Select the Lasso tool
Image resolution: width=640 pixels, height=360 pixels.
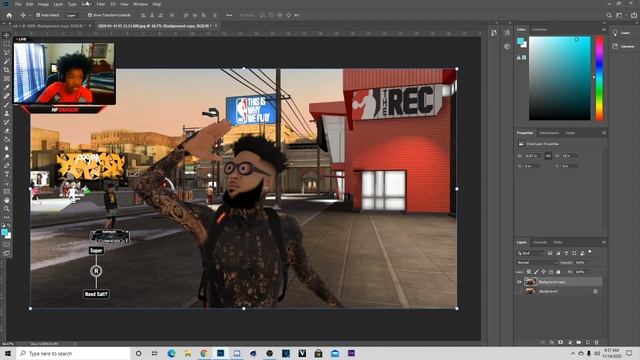[x=7, y=53]
